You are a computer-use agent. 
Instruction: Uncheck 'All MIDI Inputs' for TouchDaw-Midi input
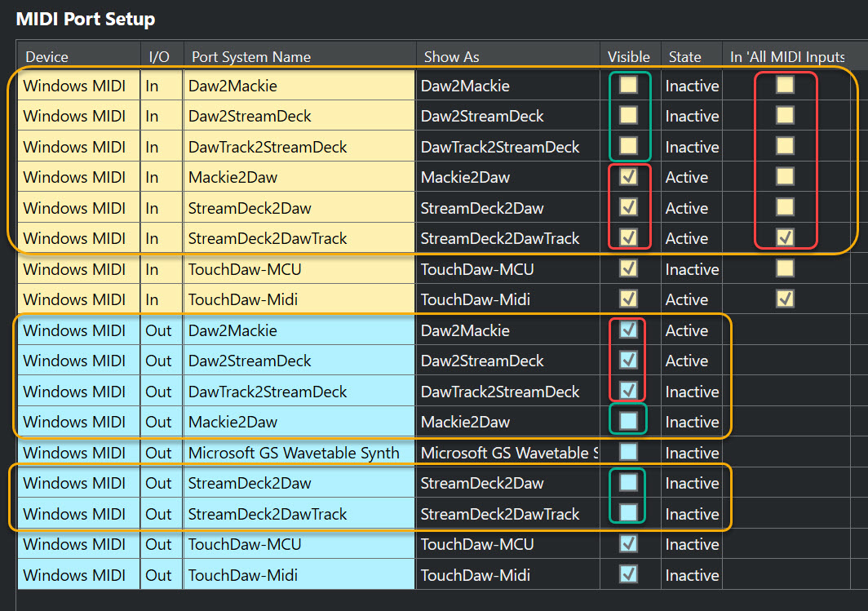tap(785, 299)
